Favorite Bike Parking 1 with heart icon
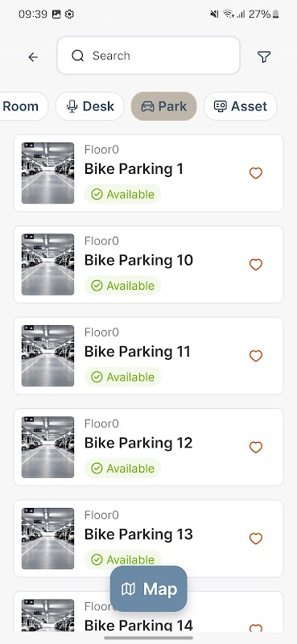 pyautogui.click(x=256, y=173)
